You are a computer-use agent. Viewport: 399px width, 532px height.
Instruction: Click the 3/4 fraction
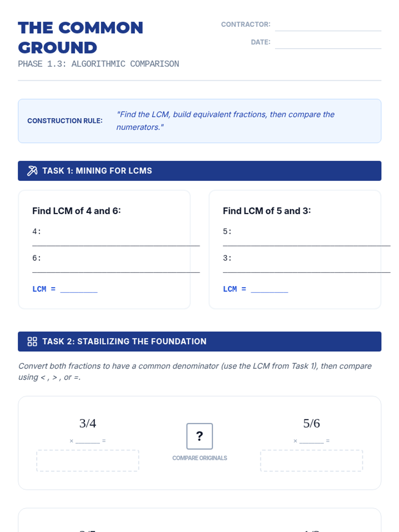click(88, 423)
